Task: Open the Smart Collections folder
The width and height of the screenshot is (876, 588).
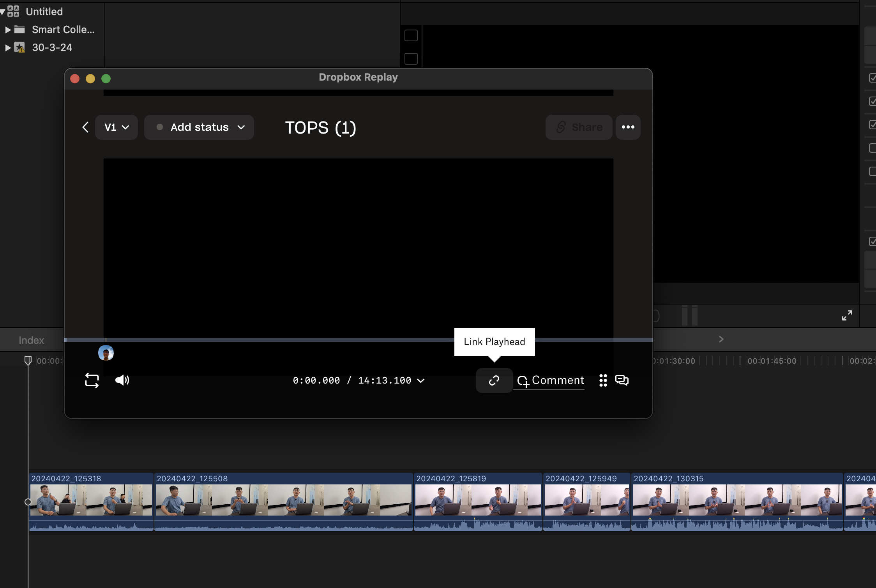Action: [x=7, y=29]
